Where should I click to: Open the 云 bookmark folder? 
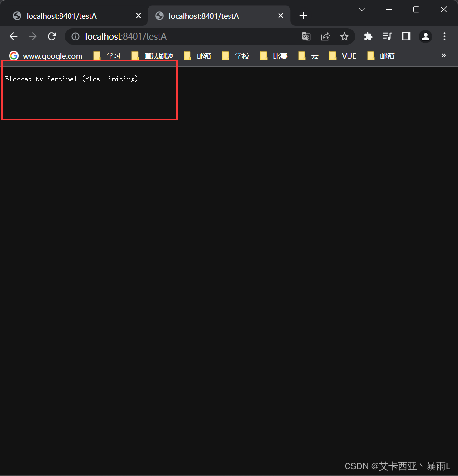point(309,56)
